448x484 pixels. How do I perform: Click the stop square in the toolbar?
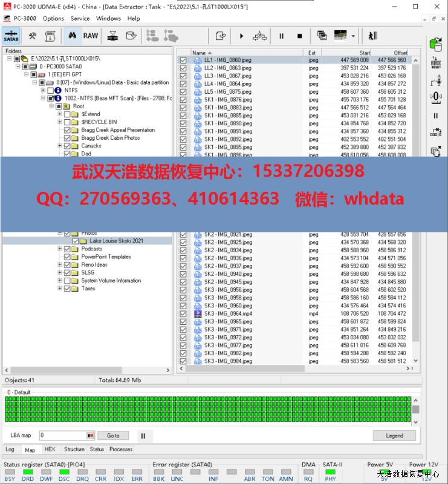tap(299, 36)
